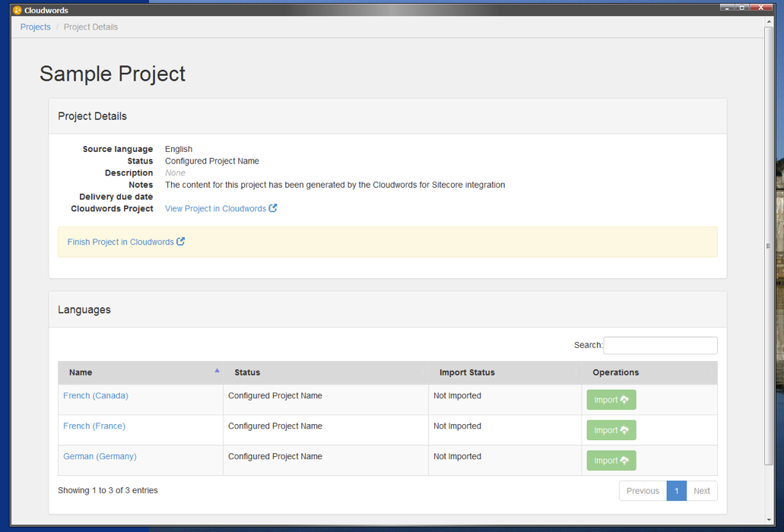784x532 pixels.
Task: Go to page 1 in pagination
Action: pos(676,491)
